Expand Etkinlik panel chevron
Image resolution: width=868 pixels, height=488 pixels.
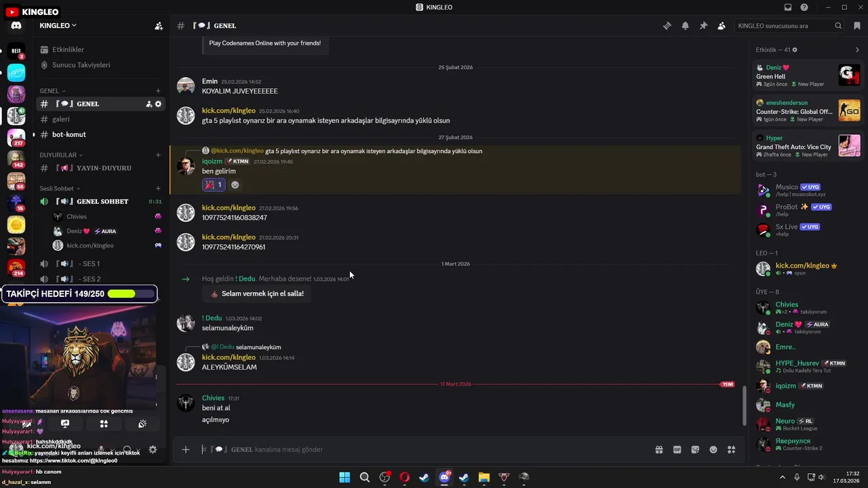857,50
